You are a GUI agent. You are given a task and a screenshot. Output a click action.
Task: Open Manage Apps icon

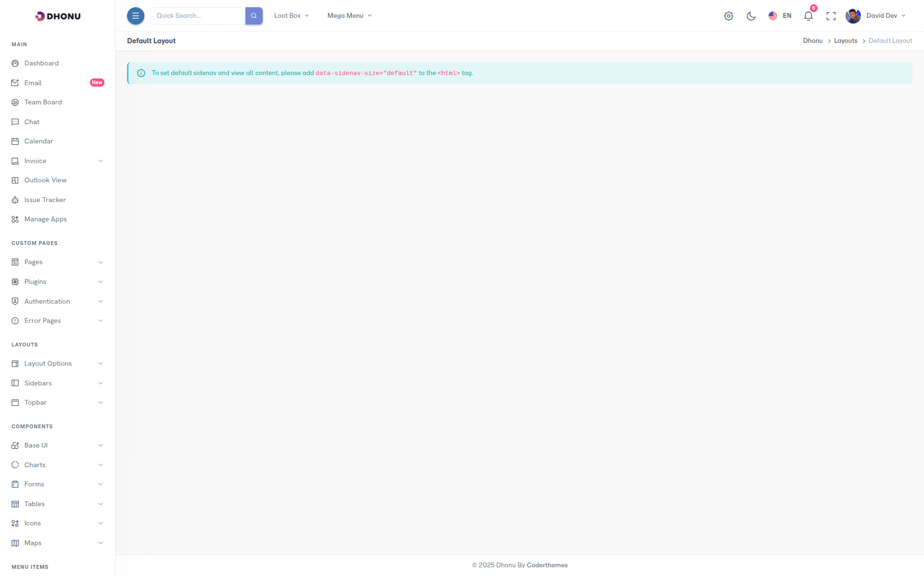[15, 219]
